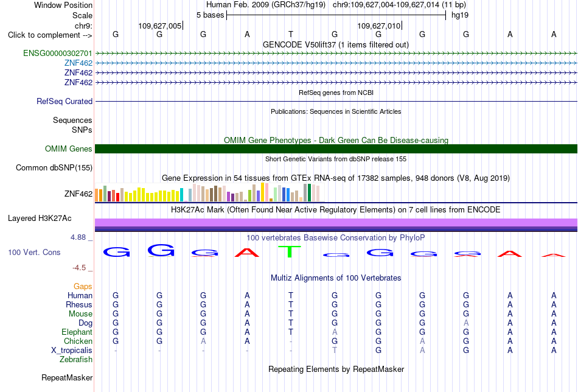
Task: Click the faded A mismatch in the Elephant row
Action: tap(335, 332)
